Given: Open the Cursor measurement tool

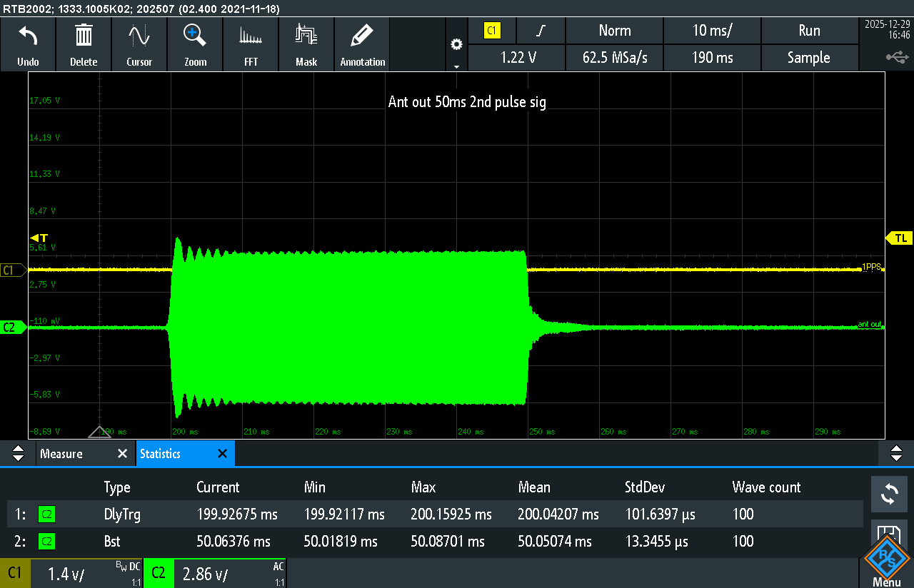Looking at the screenshot, I should (x=139, y=36).
